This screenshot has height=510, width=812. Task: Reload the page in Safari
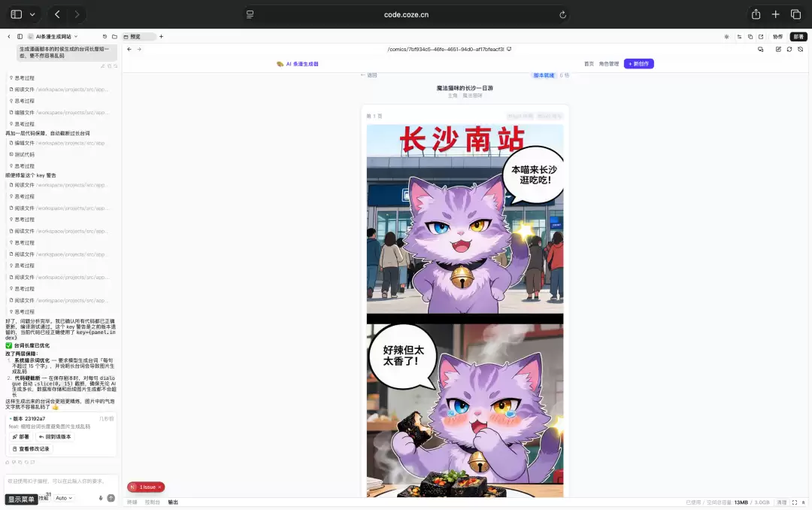(x=562, y=14)
